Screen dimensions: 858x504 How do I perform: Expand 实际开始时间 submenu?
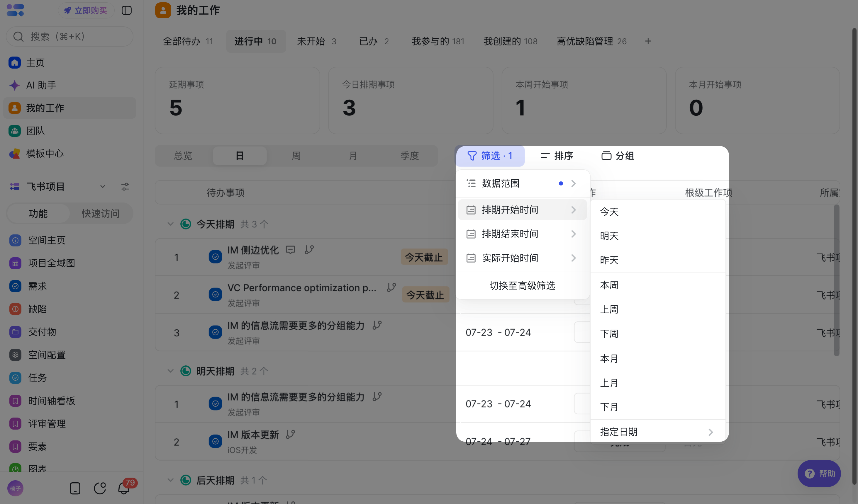point(522,258)
